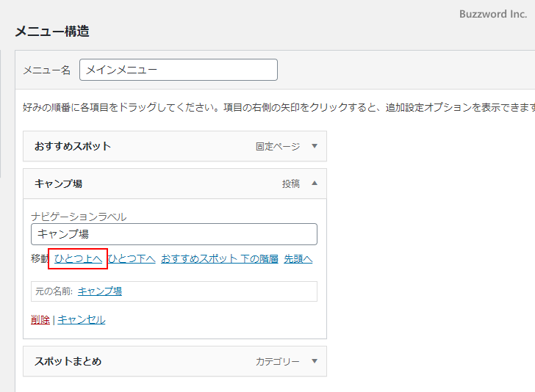This screenshot has height=392, width=535.
Task: Click the ナビゲーションラベル label text
Action: click(79, 217)
